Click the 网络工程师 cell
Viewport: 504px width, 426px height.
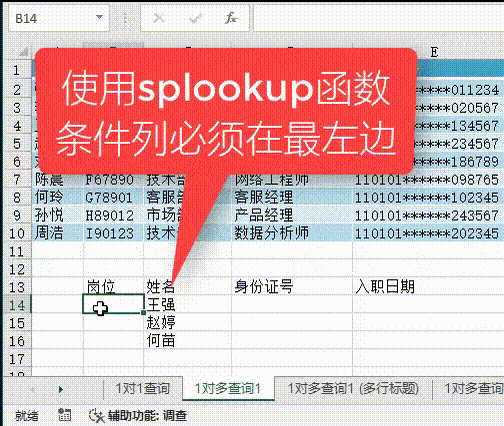pos(292,180)
